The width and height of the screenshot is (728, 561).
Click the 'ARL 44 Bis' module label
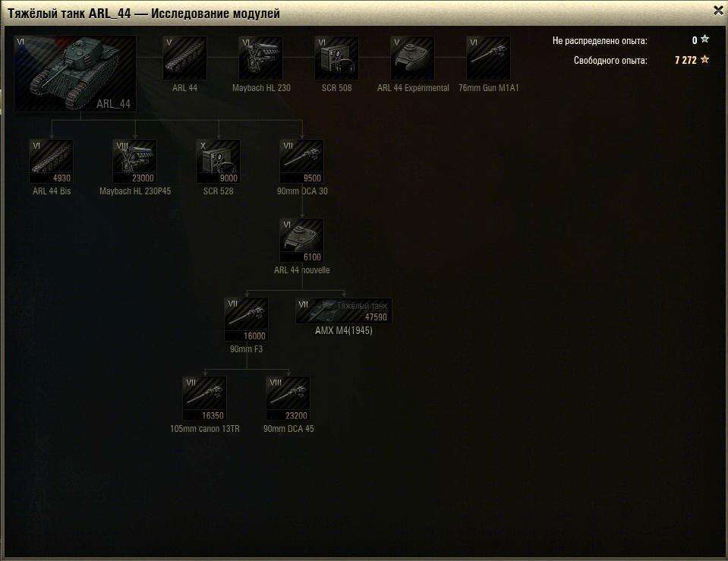[x=52, y=191]
